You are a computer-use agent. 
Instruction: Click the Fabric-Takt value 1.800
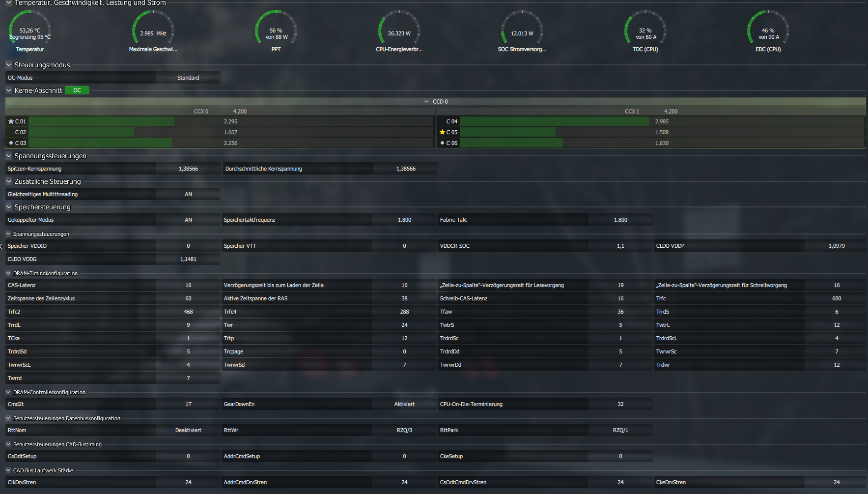(620, 220)
